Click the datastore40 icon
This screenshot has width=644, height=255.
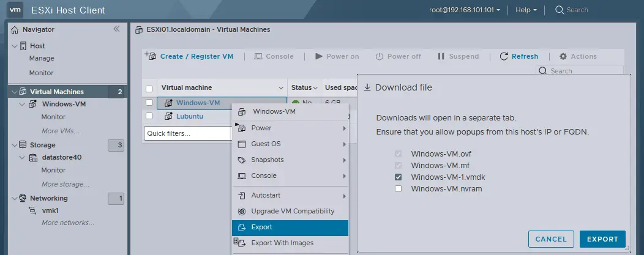[33, 157]
